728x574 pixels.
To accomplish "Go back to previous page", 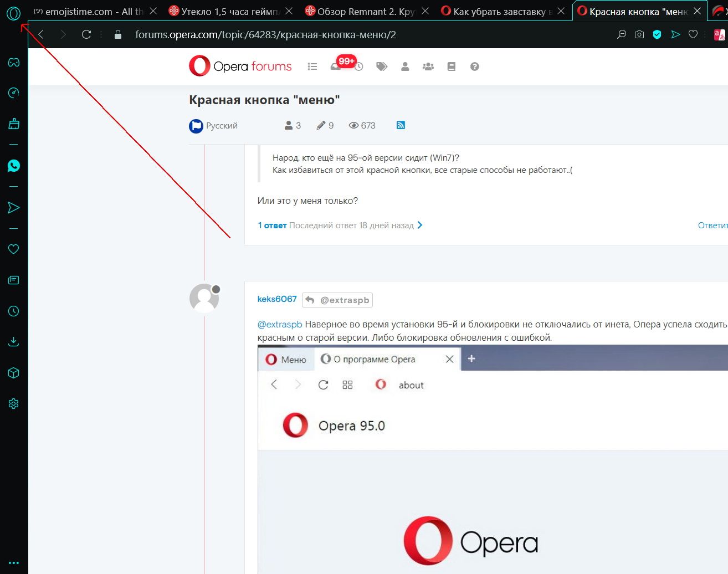I will click(41, 34).
